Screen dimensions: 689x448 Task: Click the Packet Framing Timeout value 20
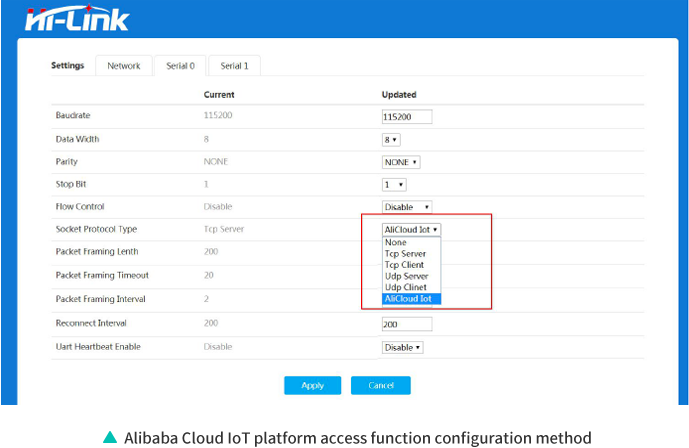click(209, 275)
